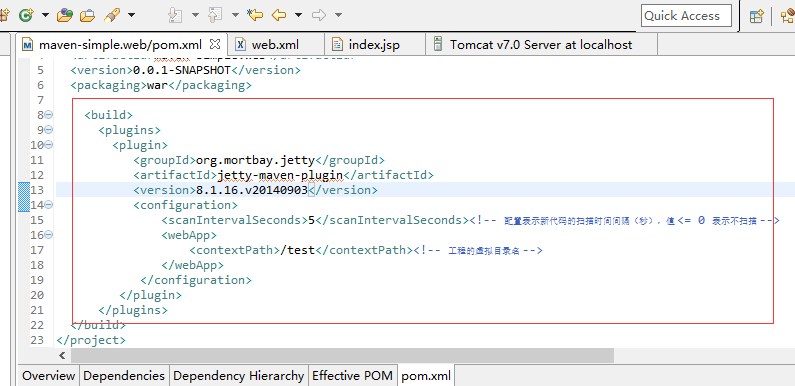Click the Next Annotation icon

[x=175, y=15]
